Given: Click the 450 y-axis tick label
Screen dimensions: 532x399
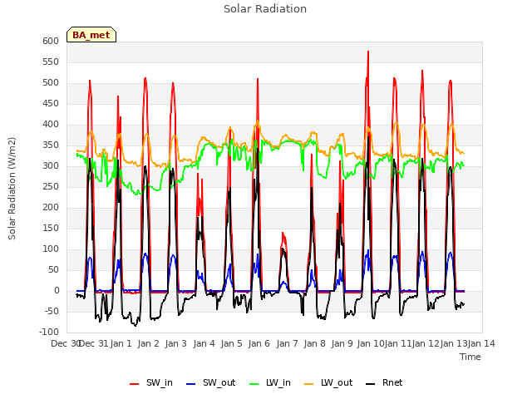Looking at the screenshot, I should (x=51, y=103).
